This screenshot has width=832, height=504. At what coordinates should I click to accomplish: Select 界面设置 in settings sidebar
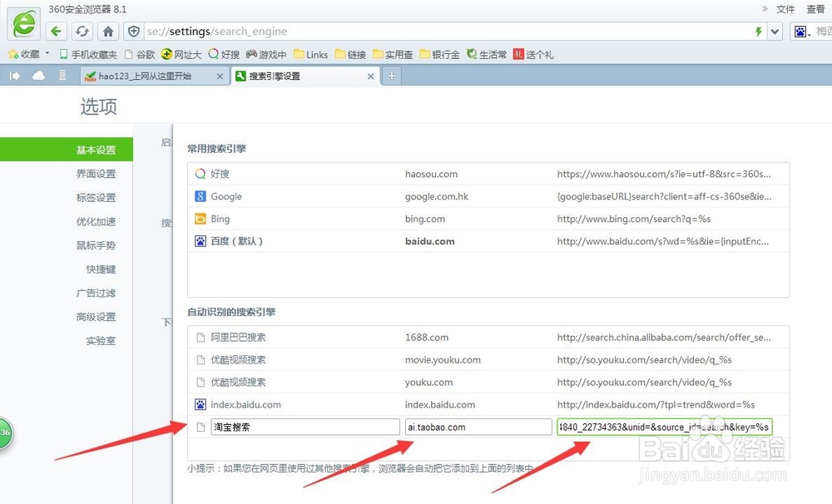click(96, 174)
